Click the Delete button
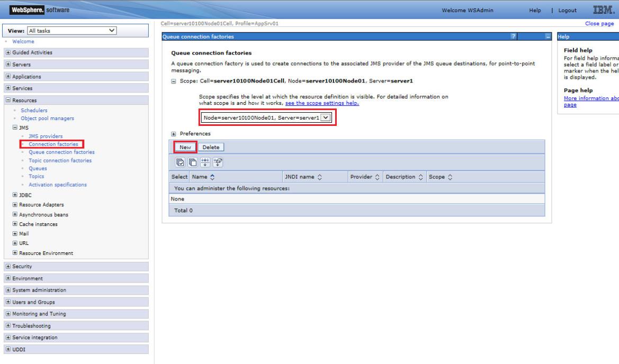The height and width of the screenshot is (364, 619). pos(211,147)
